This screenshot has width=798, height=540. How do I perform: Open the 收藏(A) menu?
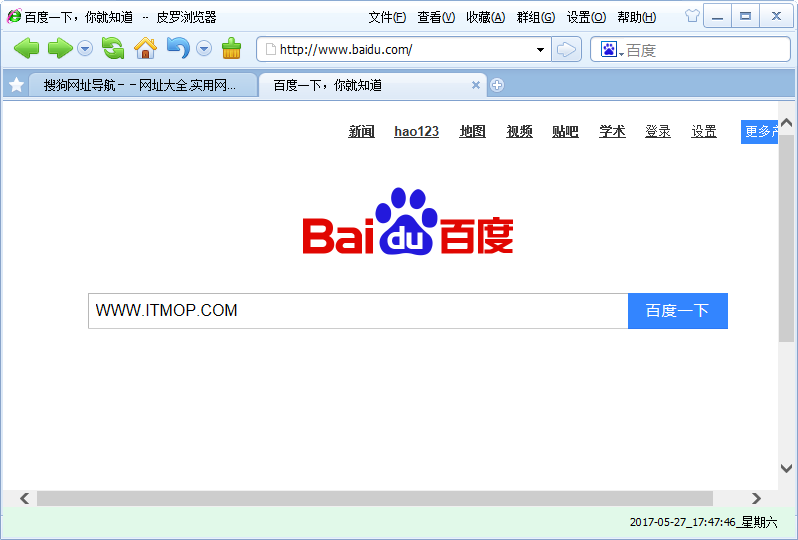486,17
